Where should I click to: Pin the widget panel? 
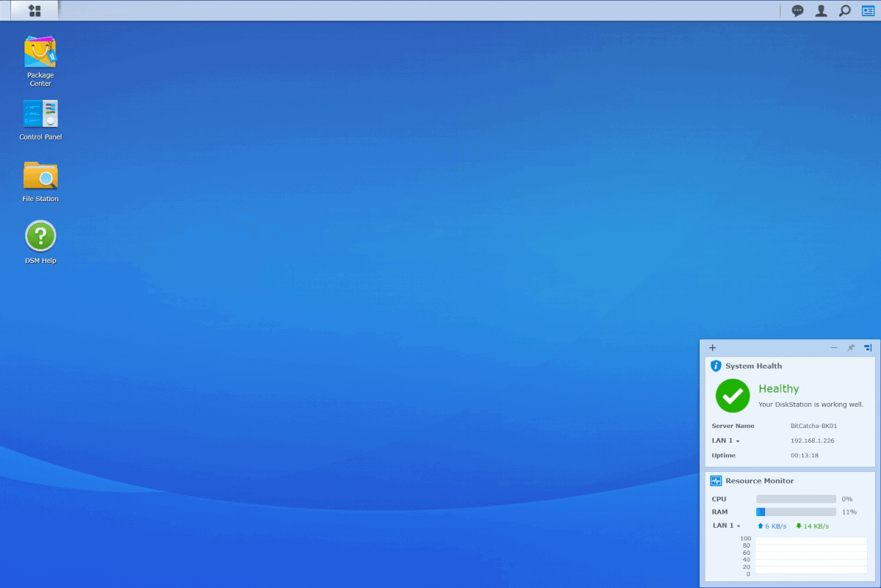851,347
